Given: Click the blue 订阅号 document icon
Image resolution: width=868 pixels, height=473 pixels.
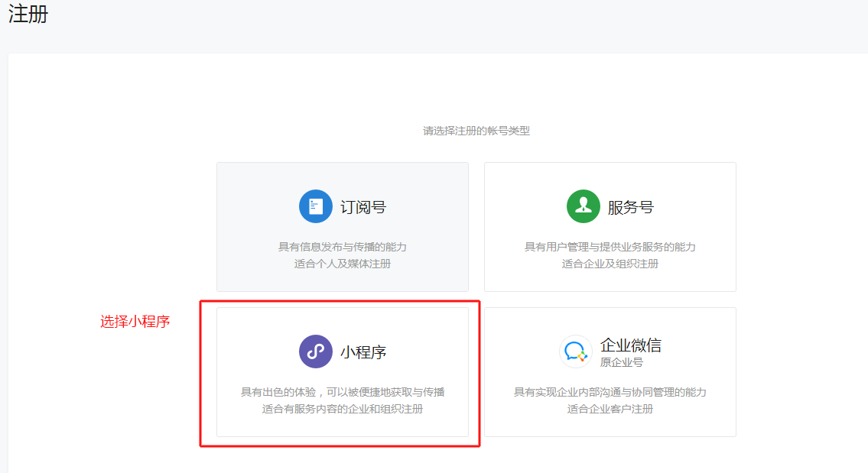Looking at the screenshot, I should 316,206.
